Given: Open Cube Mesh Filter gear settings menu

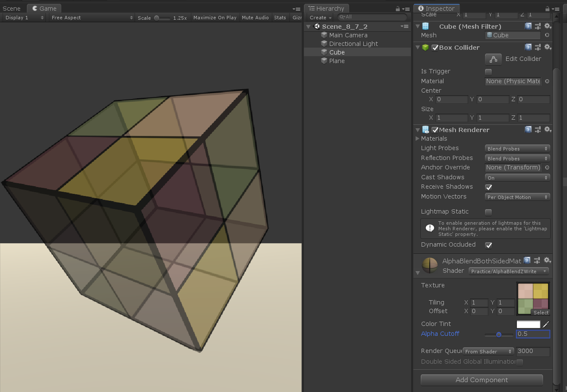Looking at the screenshot, I should pos(548,26).
